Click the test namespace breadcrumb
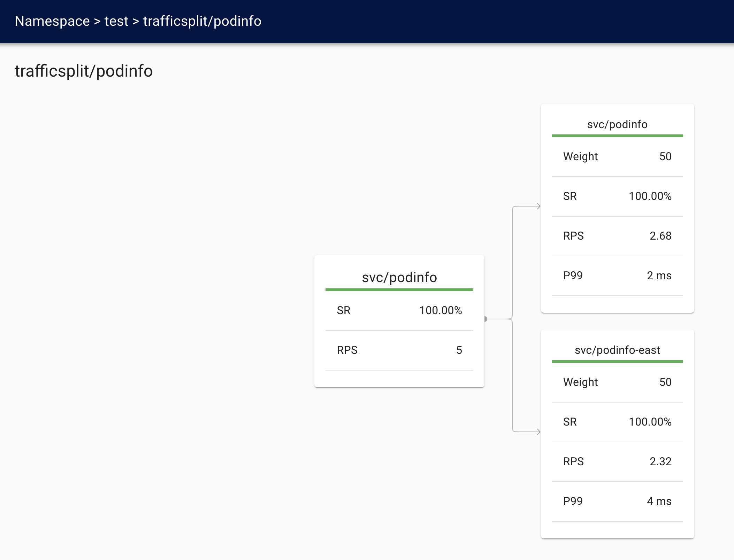The height and width of the screenshot is (560, 734). (116, 21)
